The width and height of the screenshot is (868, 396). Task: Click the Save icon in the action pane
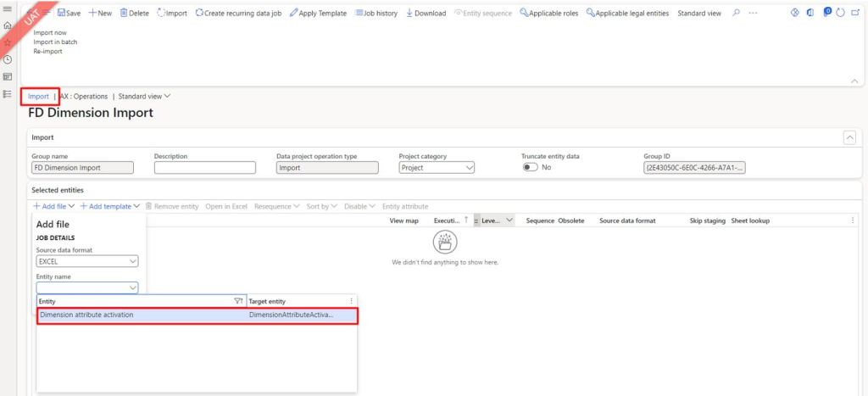(62, 14)
